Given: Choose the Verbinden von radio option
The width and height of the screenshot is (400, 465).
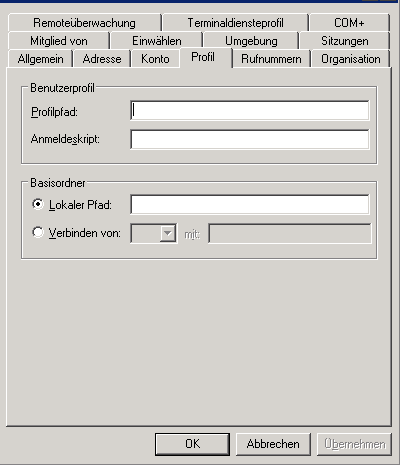Looking at the screenshot, I should pos(38,232).
